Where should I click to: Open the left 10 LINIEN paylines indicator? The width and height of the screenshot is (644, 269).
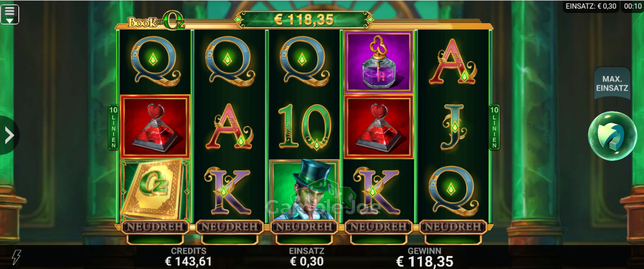point(113,127)
